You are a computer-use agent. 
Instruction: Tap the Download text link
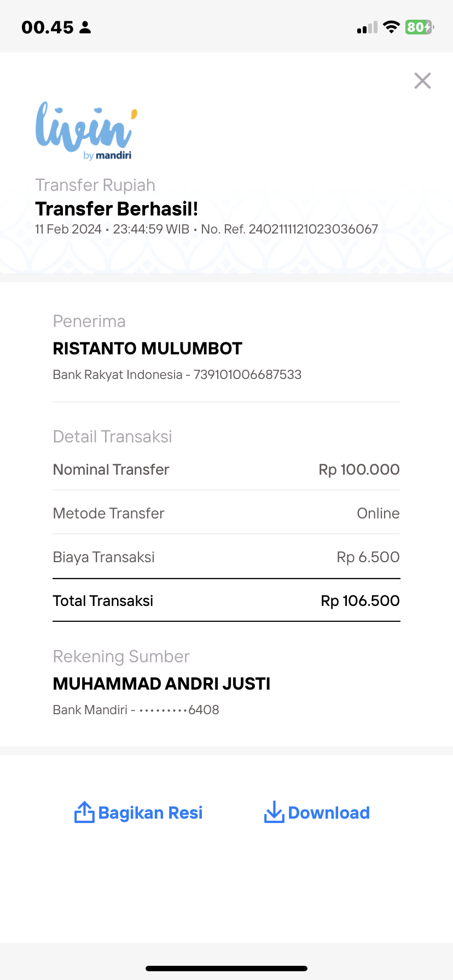(x=329, y=813)
